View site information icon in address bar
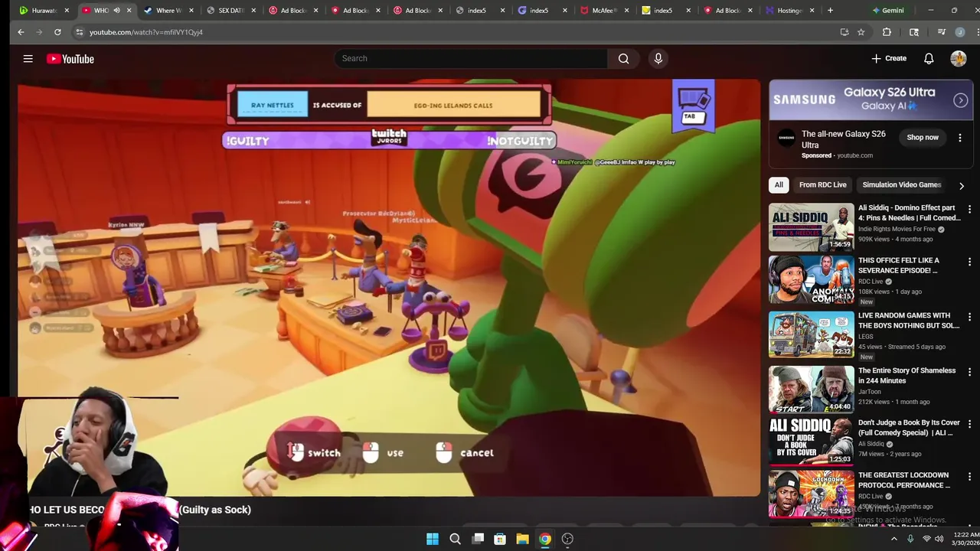Image resolution: width=980 pixels, height=551 pixels. [x=79, y=32]
